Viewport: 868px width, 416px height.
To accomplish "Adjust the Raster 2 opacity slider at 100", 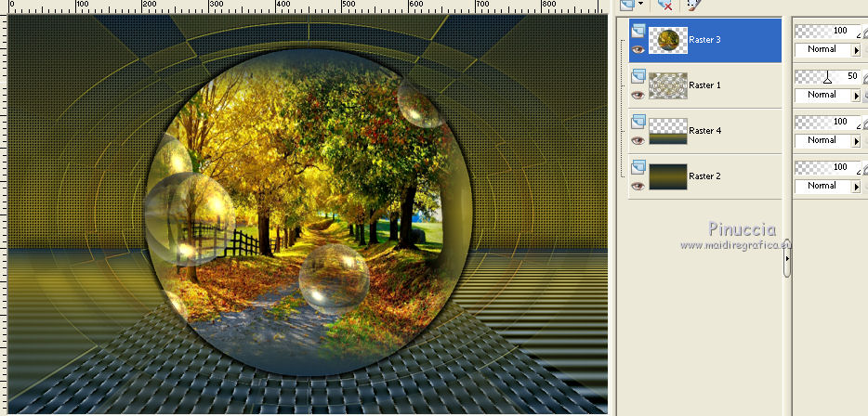I will click(828, 167).
